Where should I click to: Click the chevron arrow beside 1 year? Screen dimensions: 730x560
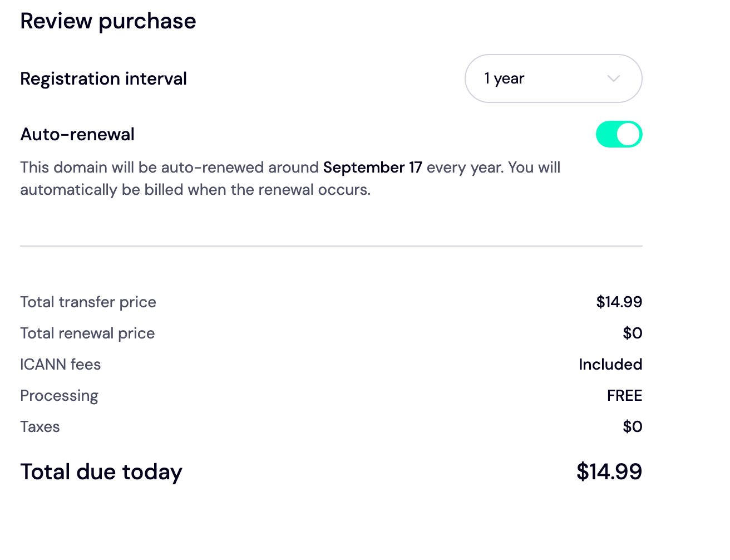613,78
